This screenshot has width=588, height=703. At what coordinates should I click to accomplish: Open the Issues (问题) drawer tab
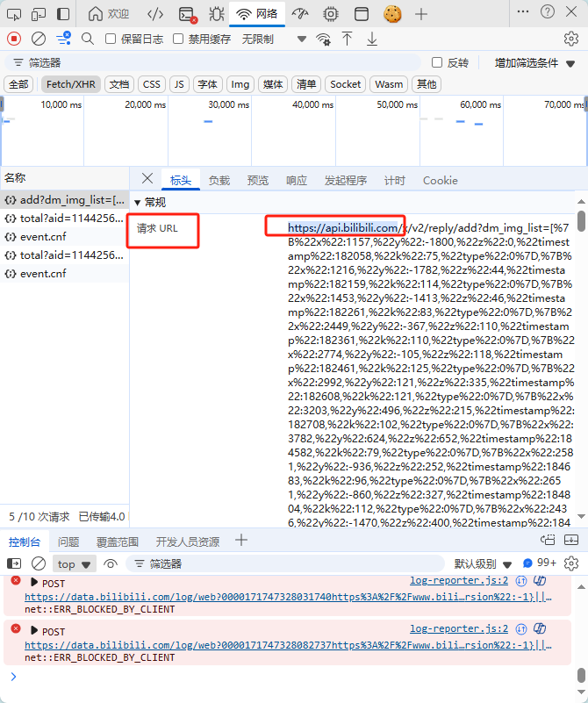pyautogui.click(x=68, y=542)
